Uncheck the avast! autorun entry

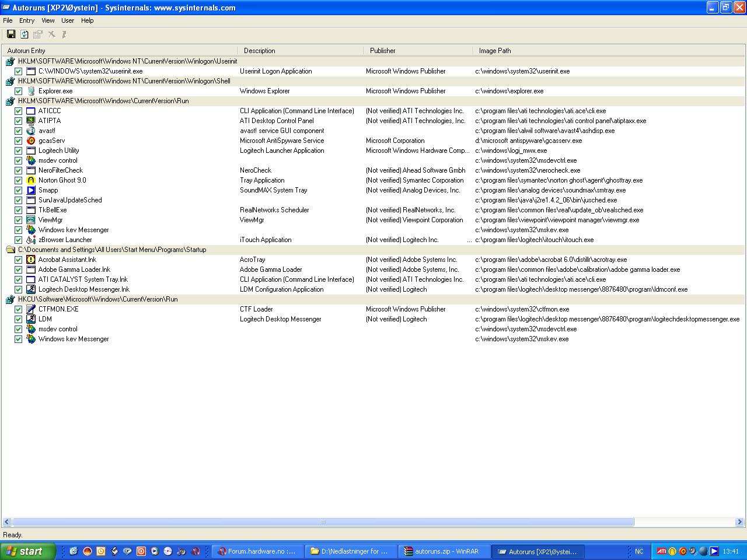click(18, 131)
